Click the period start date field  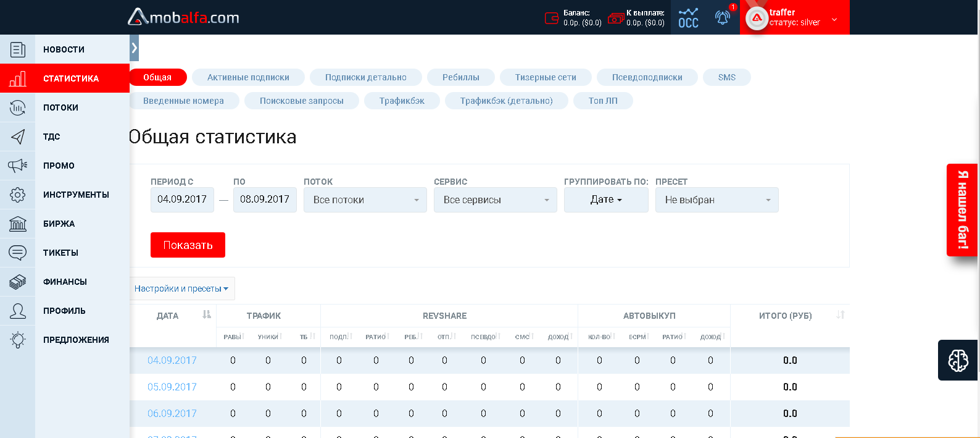182,200
